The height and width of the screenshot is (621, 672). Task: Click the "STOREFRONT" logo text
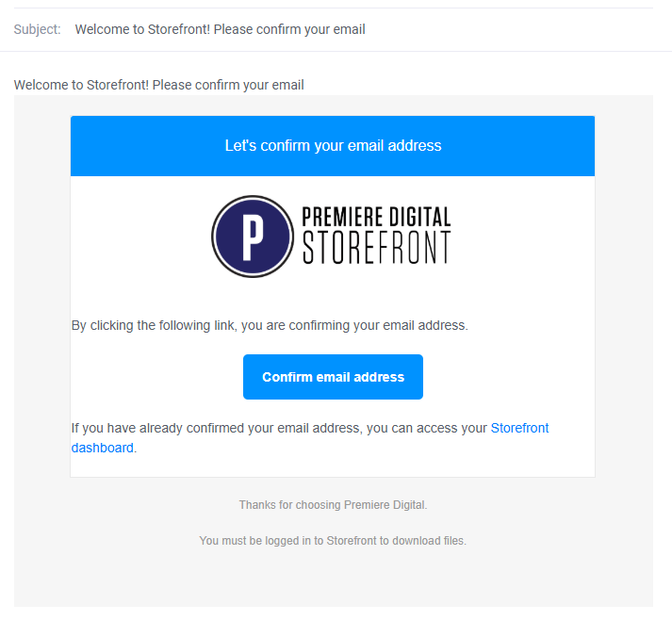tap(377, 248)
